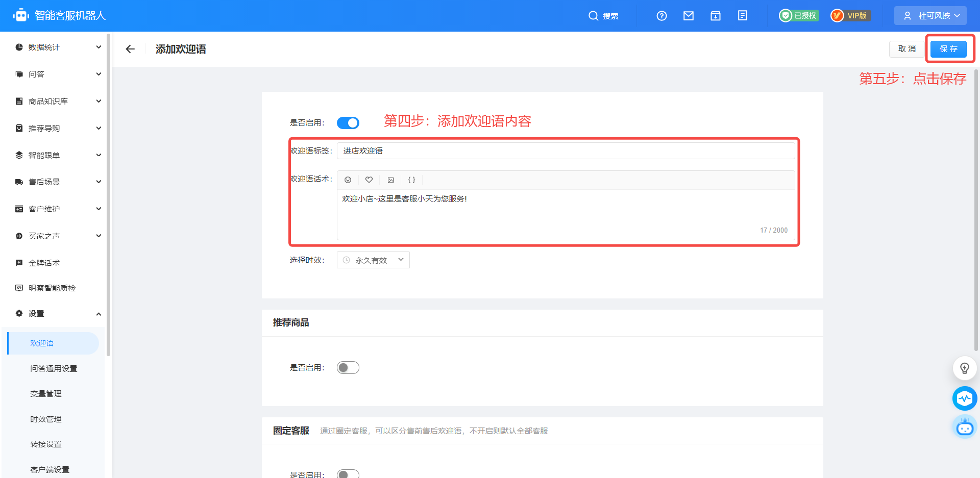980x478 pixels.
Task: Expand the 商品知识库 menu chevron
Action: [99, 101]
